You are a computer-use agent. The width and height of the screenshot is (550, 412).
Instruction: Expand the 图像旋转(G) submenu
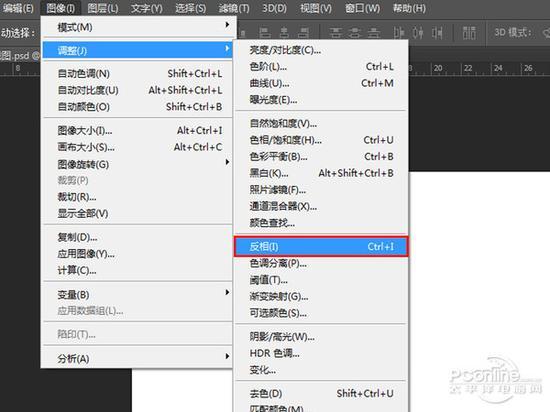click(137, 164)
